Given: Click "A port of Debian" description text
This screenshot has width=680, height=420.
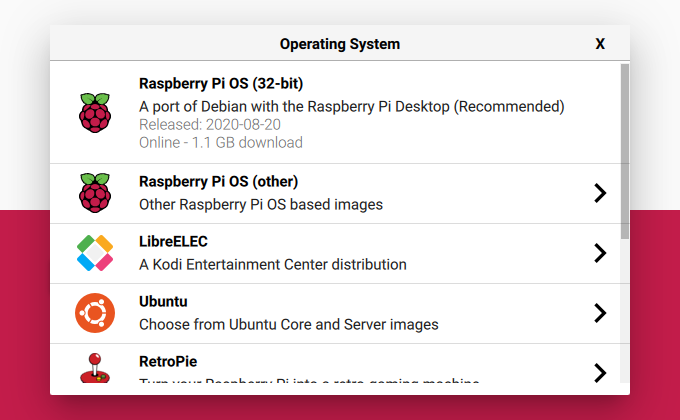Looking at the screenshot, I should tap(352, 106).
